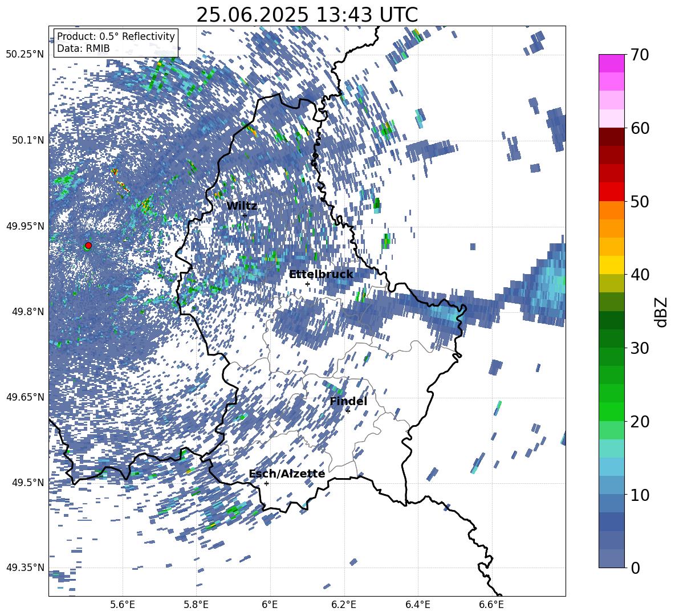Click the 6.4°E longitude label
The image size is (675, 616).
[417, 605]
